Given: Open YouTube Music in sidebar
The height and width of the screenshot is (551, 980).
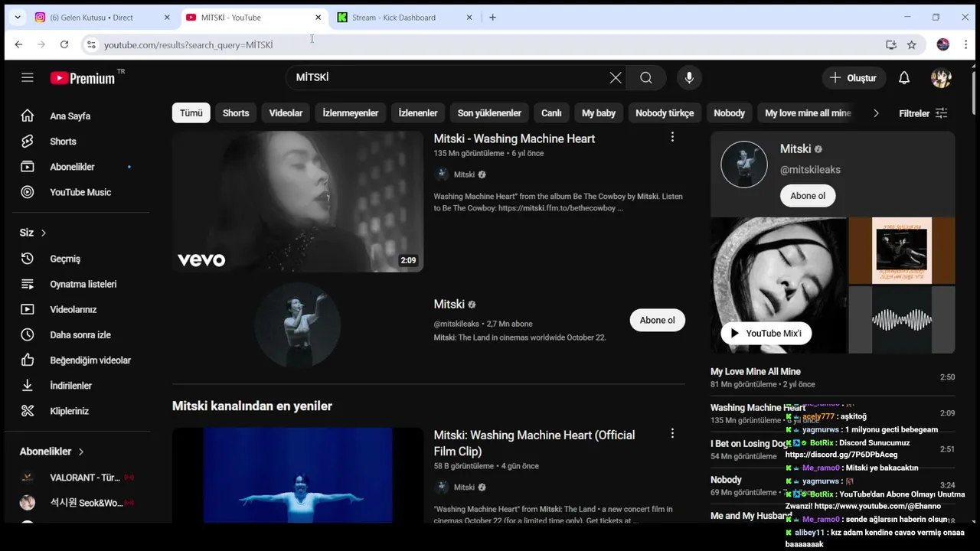Looking at the screenshot, I should tap(80, 192).
